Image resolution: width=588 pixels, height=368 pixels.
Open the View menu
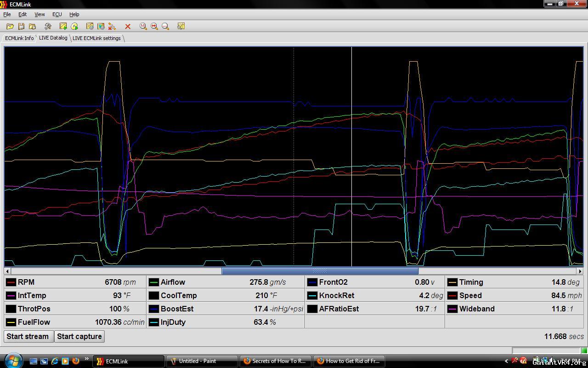pos(40,14)
